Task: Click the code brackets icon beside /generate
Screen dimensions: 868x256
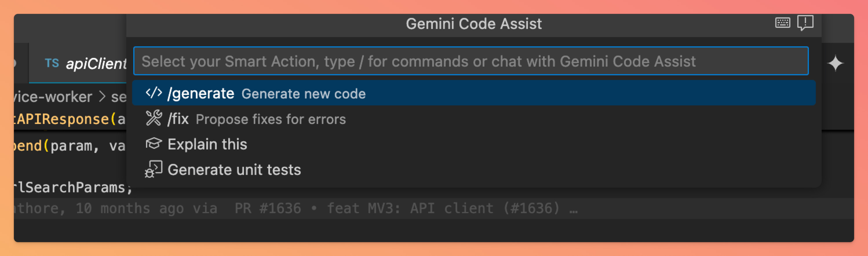Action: click(x=154, y=93)
